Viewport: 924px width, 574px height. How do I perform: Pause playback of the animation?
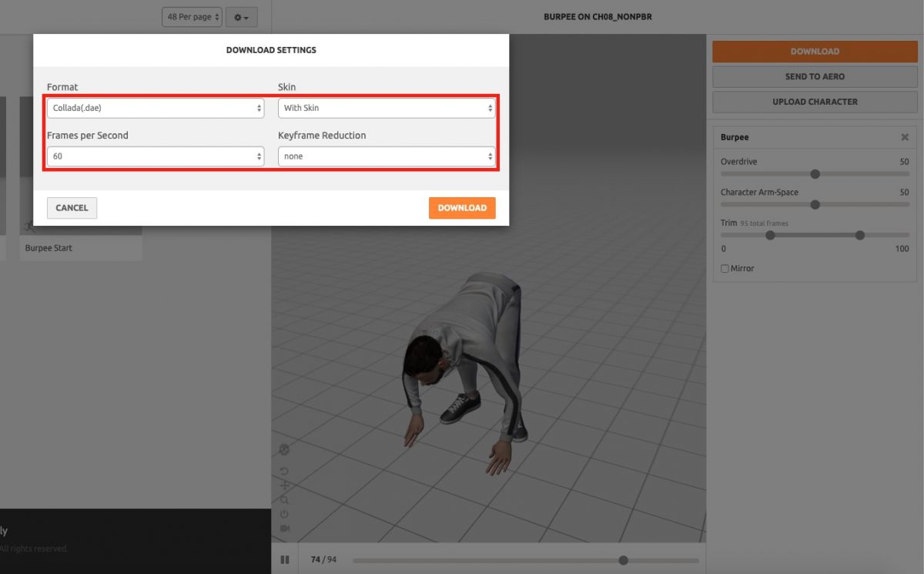285,559
